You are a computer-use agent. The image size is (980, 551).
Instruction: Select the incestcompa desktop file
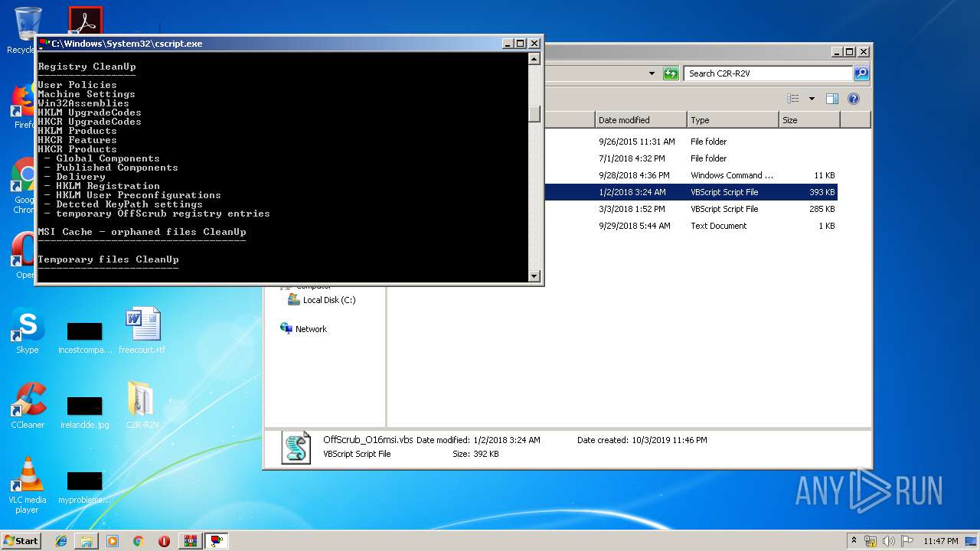pos(84,337)
